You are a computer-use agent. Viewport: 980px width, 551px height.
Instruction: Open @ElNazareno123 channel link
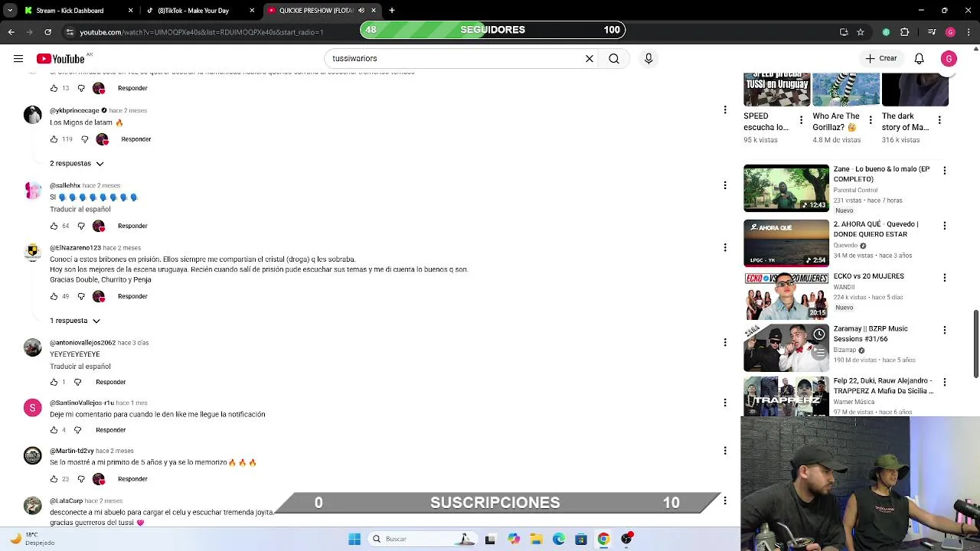75,248
